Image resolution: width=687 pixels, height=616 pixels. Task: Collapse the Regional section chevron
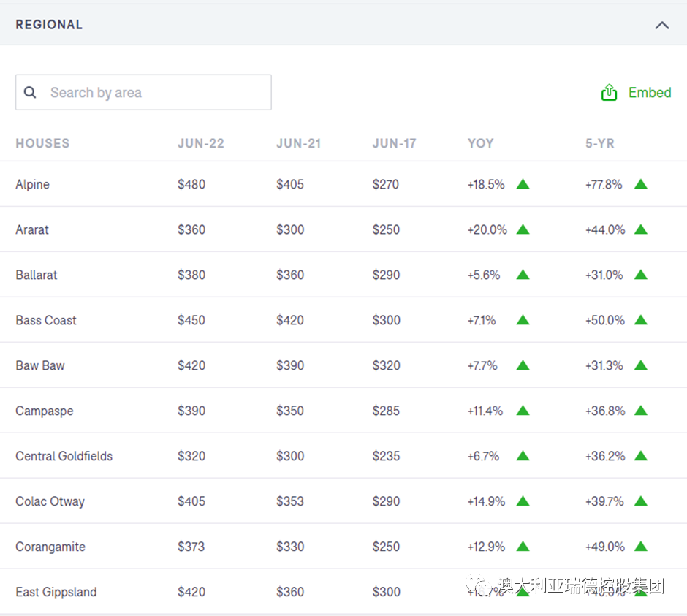point(661,25)
